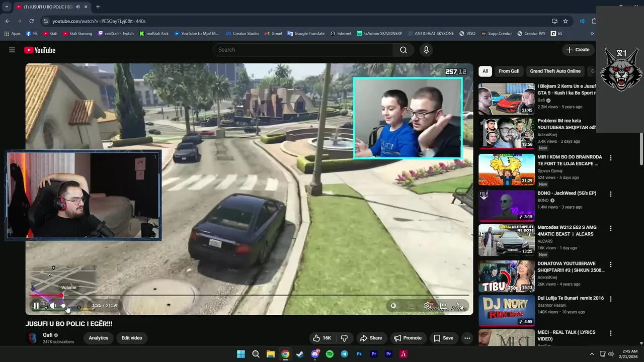Select the All filter chip
This screenshot has width=644, height=362.
click(485, 71)
